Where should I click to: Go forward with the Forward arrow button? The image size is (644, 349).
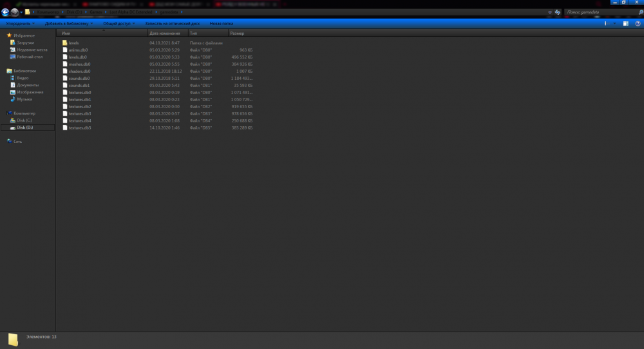click(15, 12)
